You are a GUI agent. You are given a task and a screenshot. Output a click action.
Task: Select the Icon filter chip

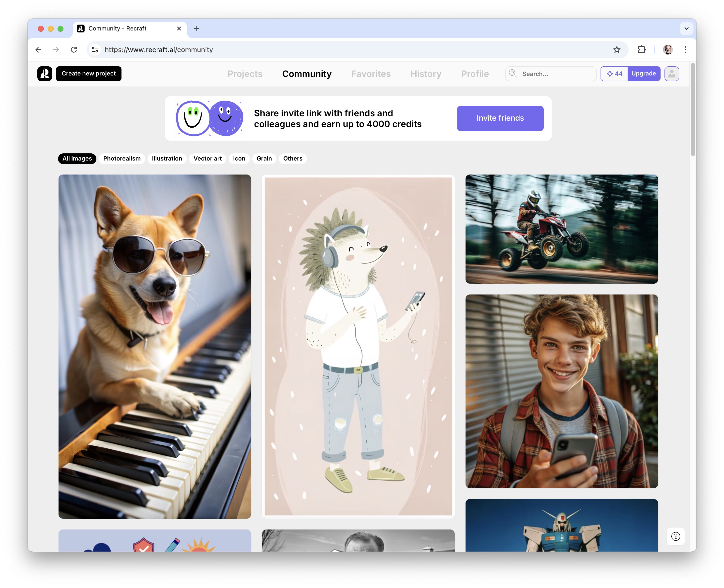point(239,159)
